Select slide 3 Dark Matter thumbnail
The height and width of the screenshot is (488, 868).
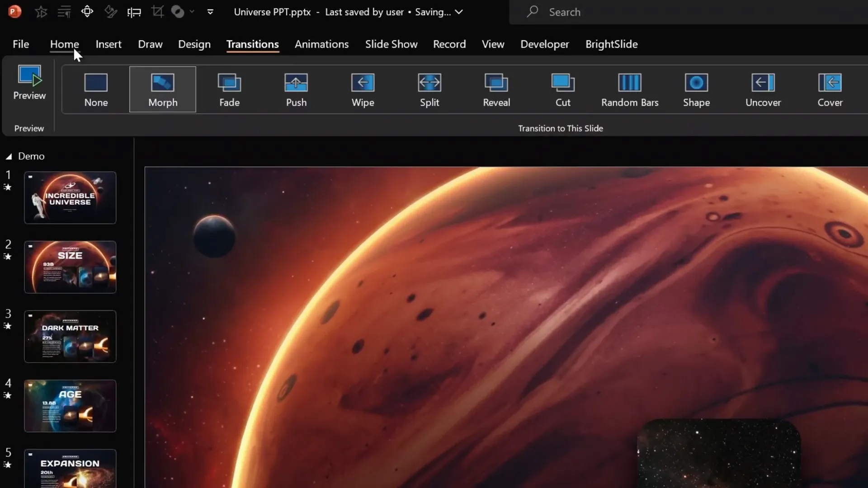click(70, 336)
